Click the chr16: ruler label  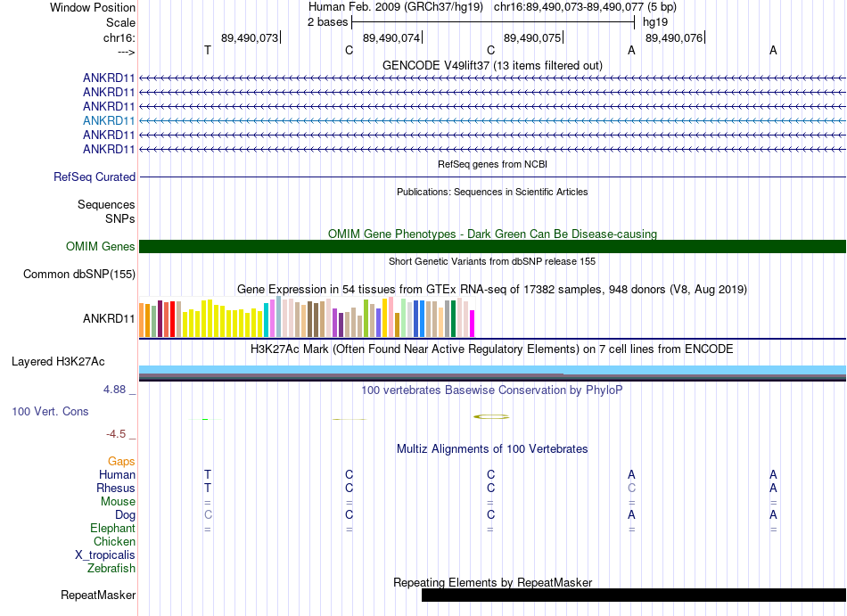tap(119, 37)
